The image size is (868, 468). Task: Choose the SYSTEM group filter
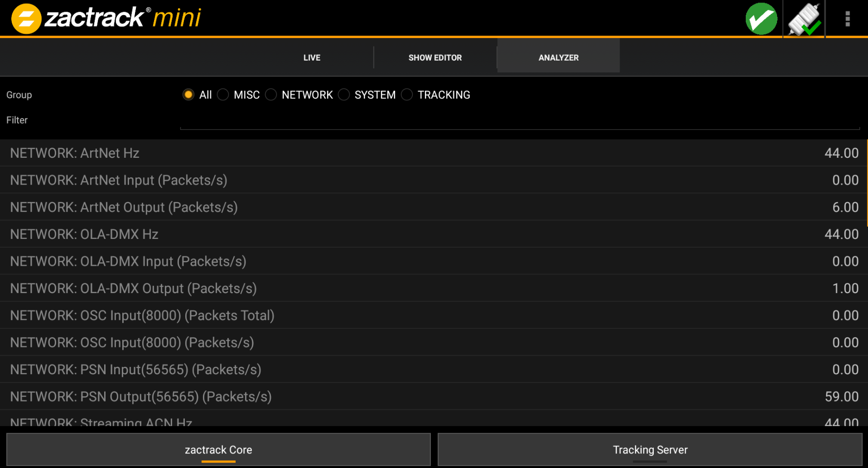click(x=344, y=95)
